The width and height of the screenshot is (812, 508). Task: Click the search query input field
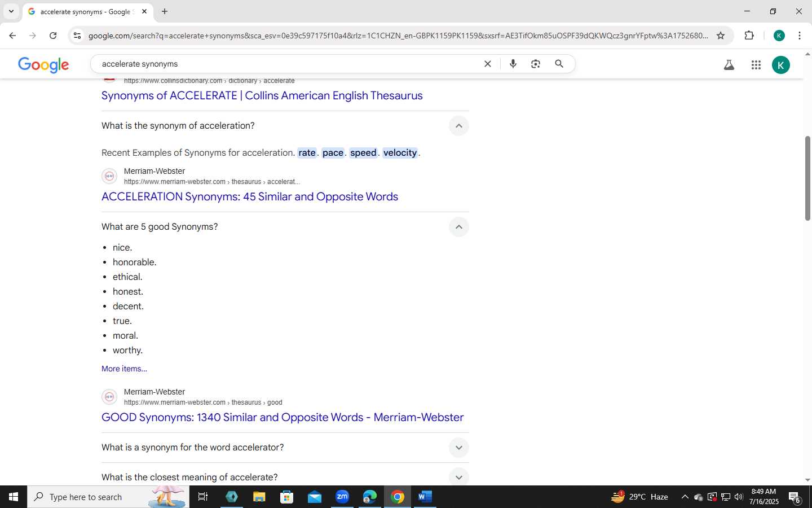(x=288, y=64)
